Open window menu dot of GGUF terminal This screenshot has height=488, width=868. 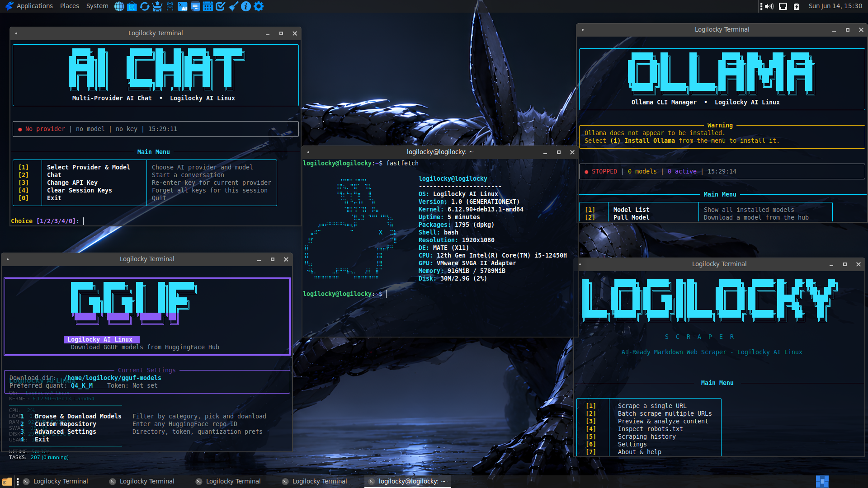[x=8, y=259]
